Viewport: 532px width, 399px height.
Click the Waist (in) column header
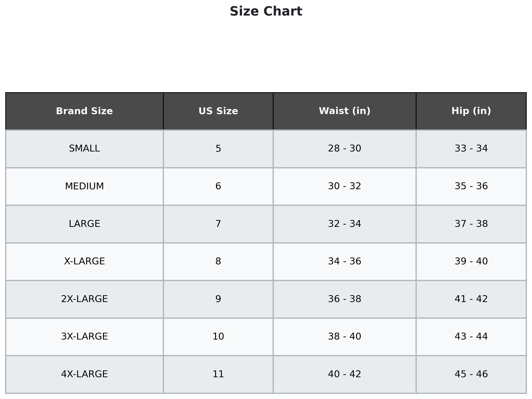(x=344, y=111)
